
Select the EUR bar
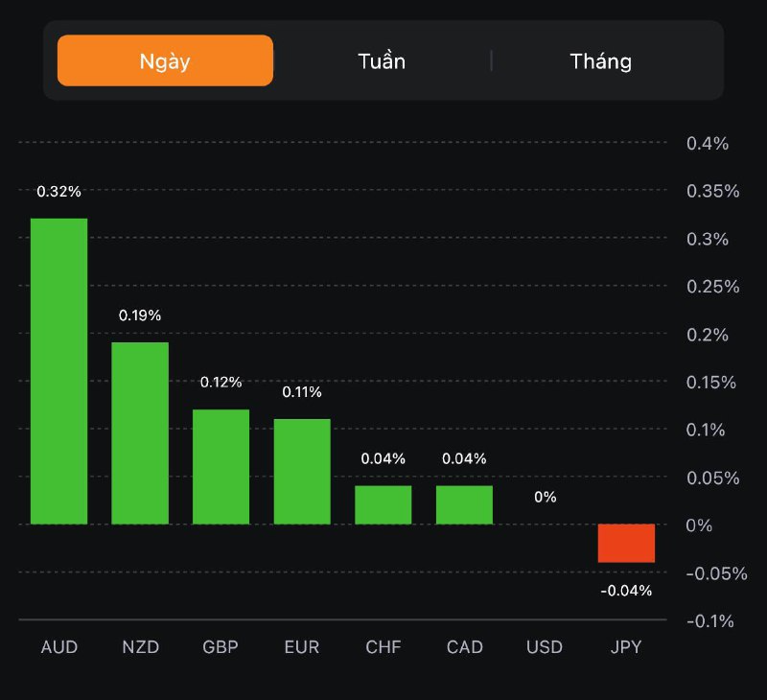302,471
